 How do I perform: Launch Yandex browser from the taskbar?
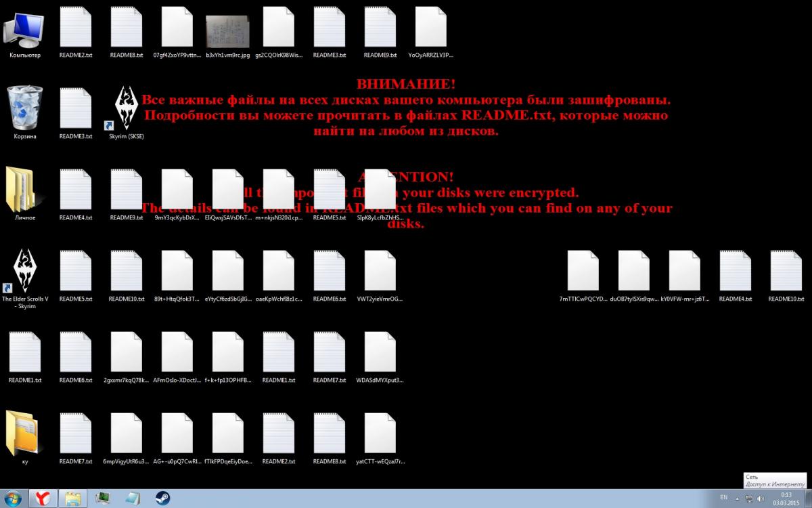(43, 499)
